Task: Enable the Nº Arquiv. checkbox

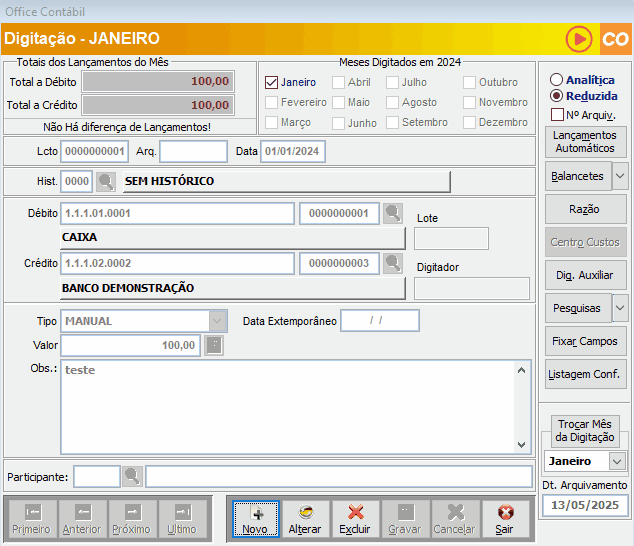Action: (x=557, y=114)
